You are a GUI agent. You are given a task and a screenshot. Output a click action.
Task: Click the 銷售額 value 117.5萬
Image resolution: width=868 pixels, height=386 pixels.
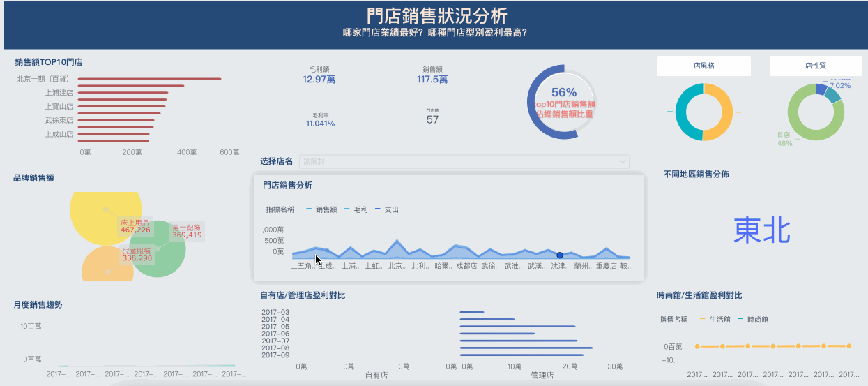[432, 80]
